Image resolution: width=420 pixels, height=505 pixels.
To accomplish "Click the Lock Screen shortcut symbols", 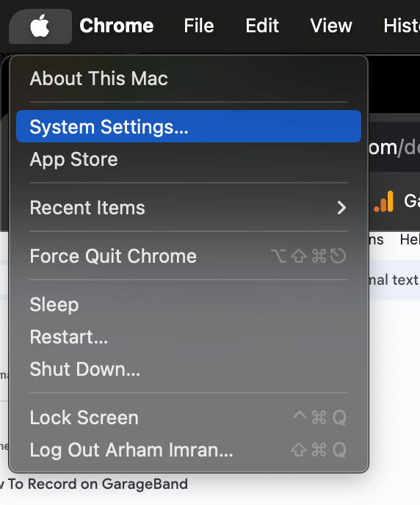I will [319, 418].
